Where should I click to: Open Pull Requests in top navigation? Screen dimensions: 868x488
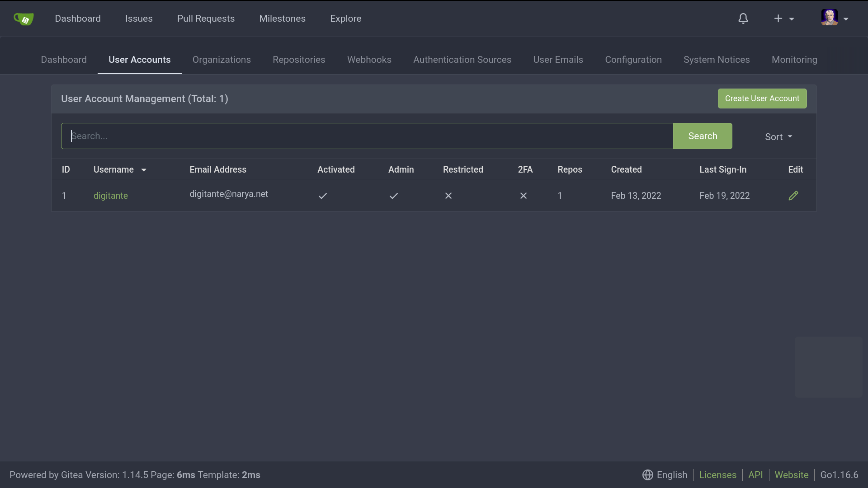(206, 19)
